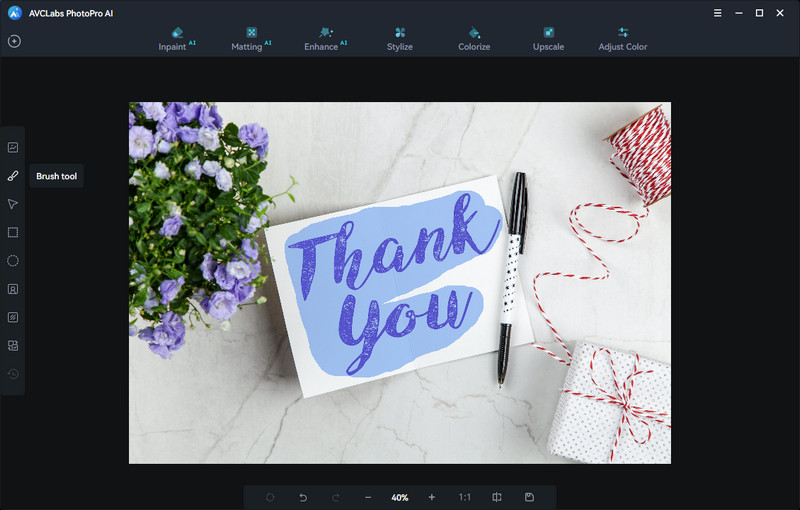Click the Thank You card photo canvas
800x510 pixels.
click(399, 283)
